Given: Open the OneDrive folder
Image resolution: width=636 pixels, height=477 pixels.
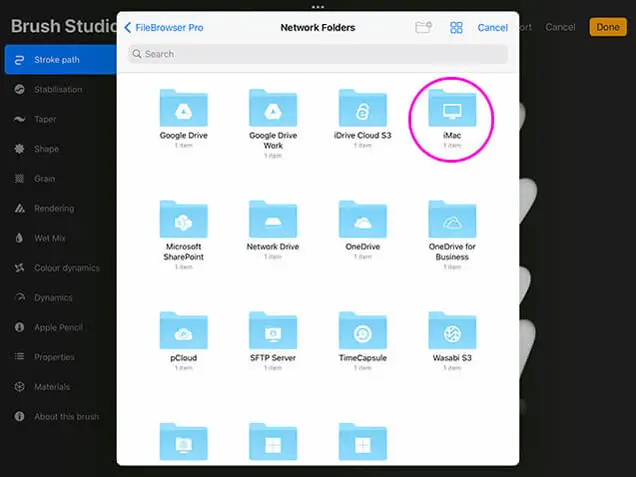Looking at the screenshot, I should tap(363, 219).
